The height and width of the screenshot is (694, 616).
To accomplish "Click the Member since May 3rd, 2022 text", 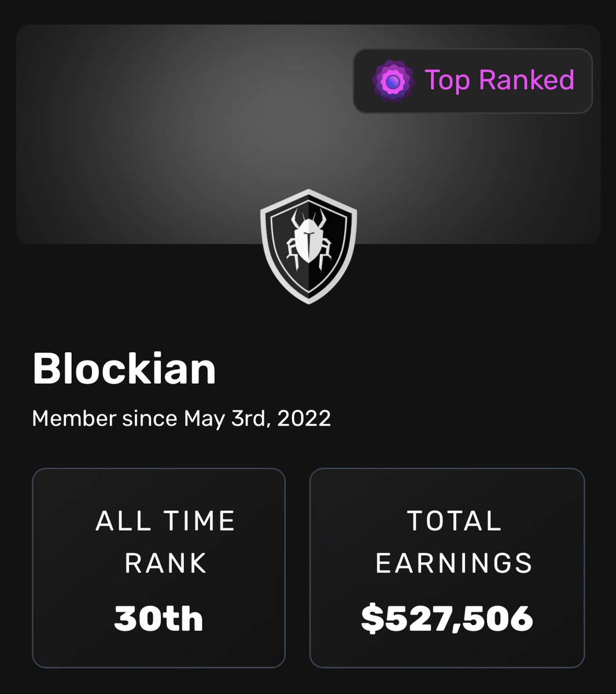I will [x=181, y=418].
